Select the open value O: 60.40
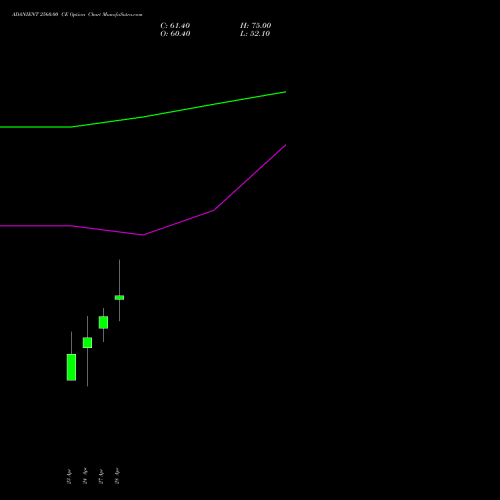500x500 pixels. (175, 34)
